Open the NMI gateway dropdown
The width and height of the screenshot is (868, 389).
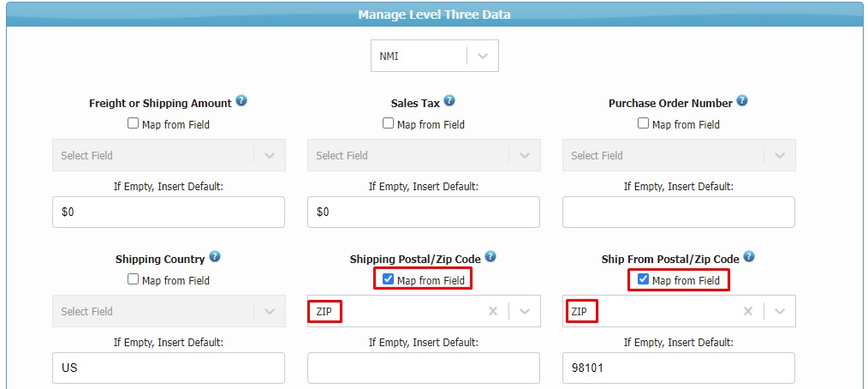[483, 56]
